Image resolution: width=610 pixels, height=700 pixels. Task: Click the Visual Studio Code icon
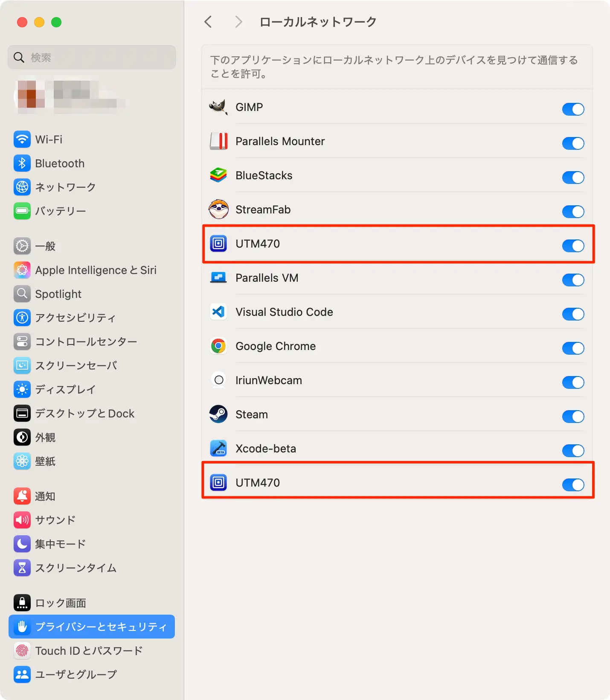coord(218,312)
